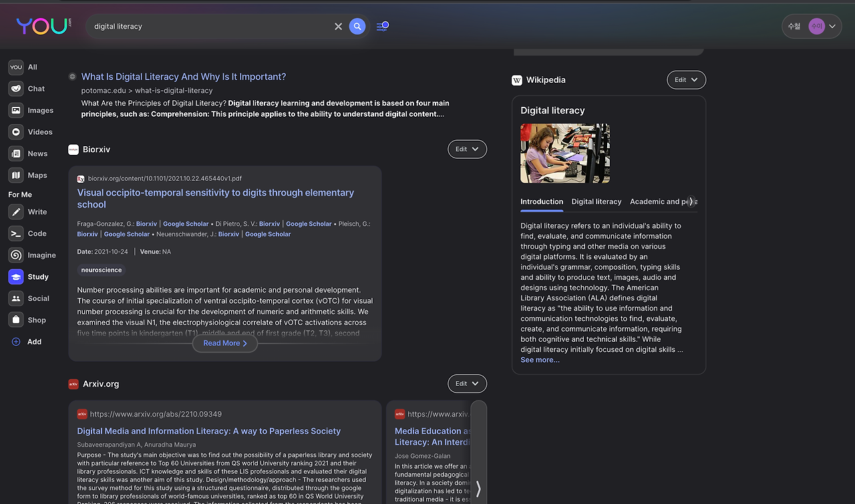Click the Biorxiv section logo icon
Screen dimensions: 855x504
click(x=73, y=150)
